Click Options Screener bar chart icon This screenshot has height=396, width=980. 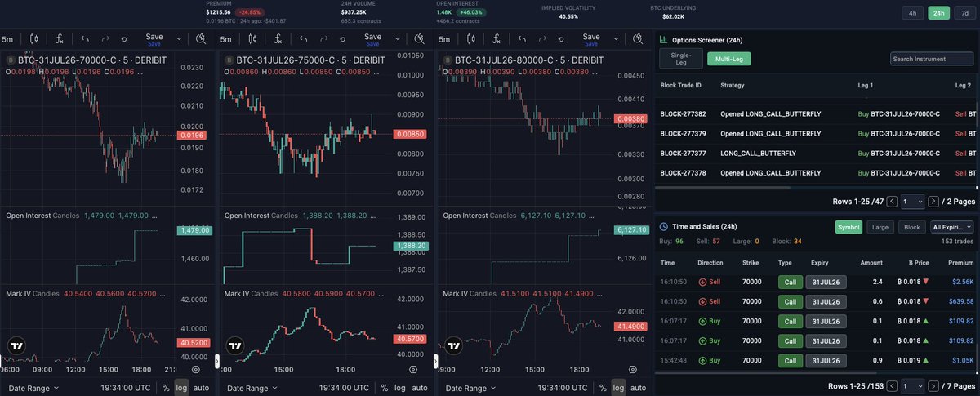click(663, 39)
